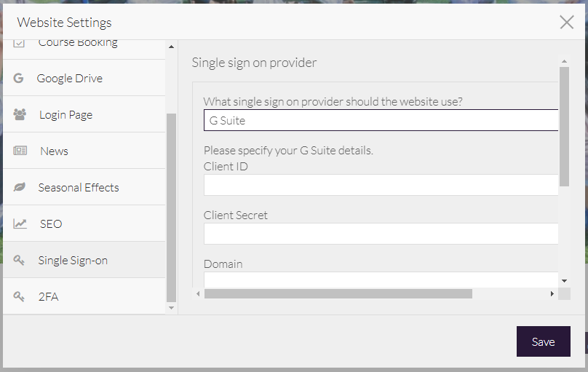Click the Course Booking checkbox icon
588x372 pixels.
coord(20,43)
